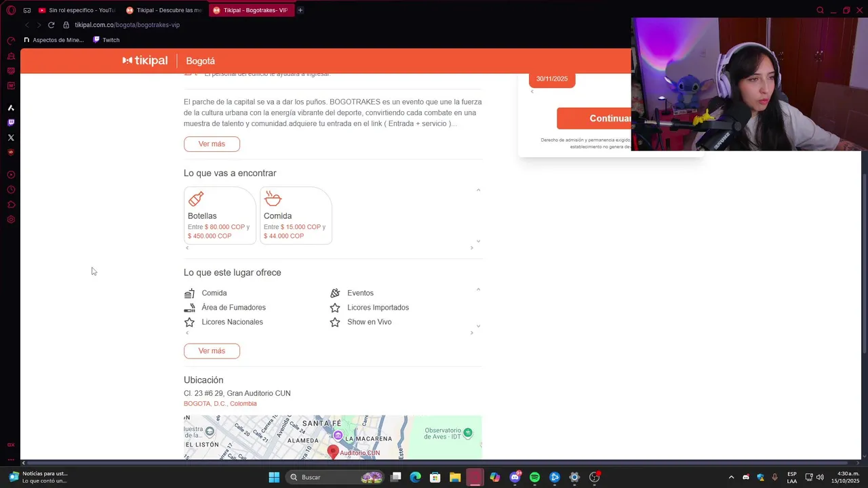Screen dimensions: 868x488
Task: Collapse Lo que vas a encontrar with up chevron
Action: (478, 190)
